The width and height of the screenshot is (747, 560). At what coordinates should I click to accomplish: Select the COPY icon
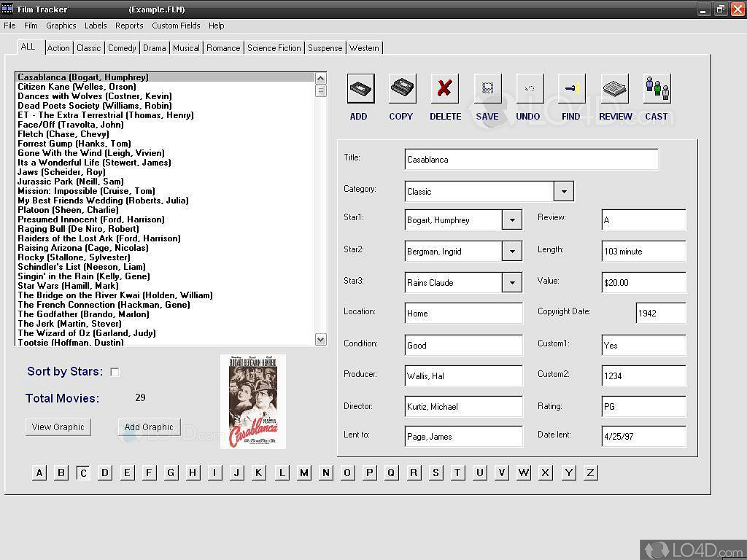coord(401,87)
